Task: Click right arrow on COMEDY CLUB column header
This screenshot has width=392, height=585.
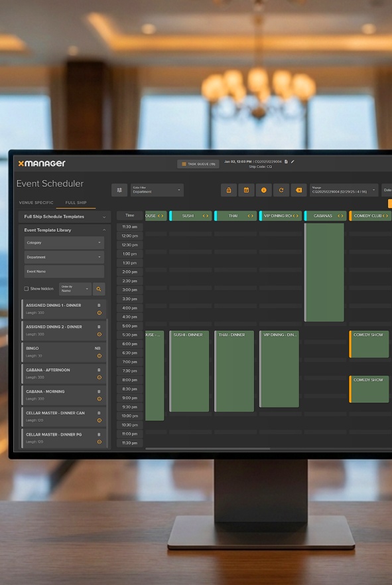Action: 387,216
